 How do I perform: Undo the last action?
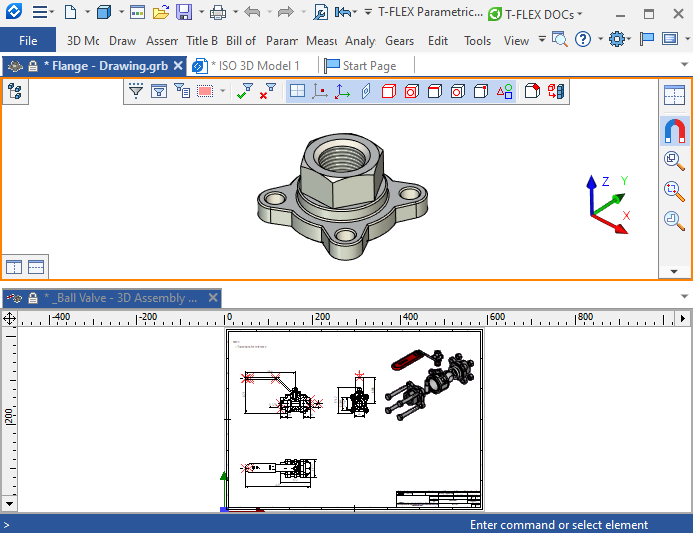252,12
